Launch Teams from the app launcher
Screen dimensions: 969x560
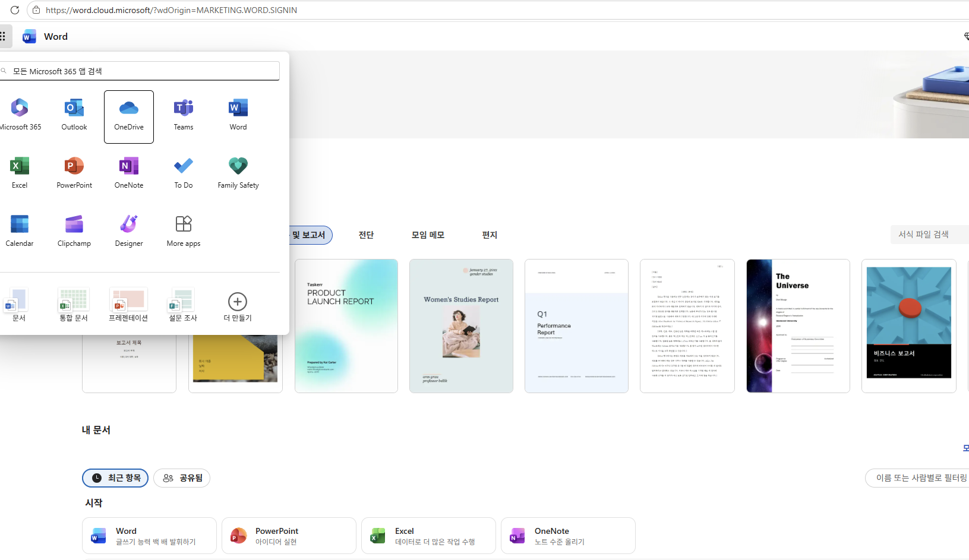click(184, 115)
